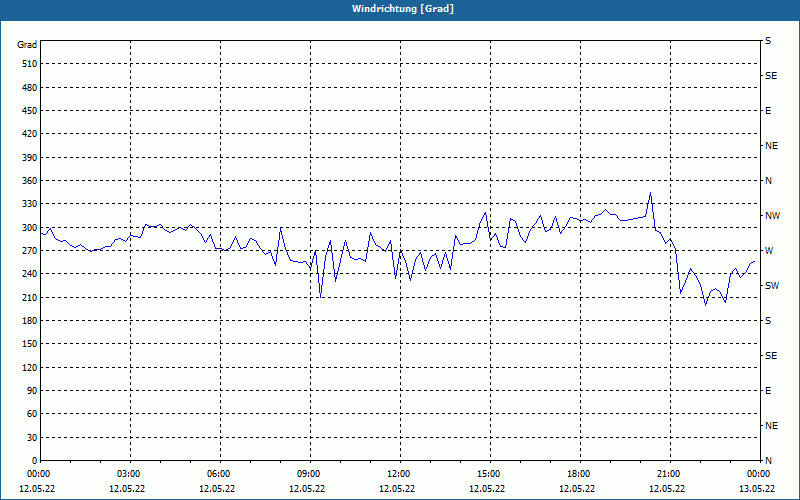
Task: Select the 150 y-axis tick label
Action: [x=30, y=344]
